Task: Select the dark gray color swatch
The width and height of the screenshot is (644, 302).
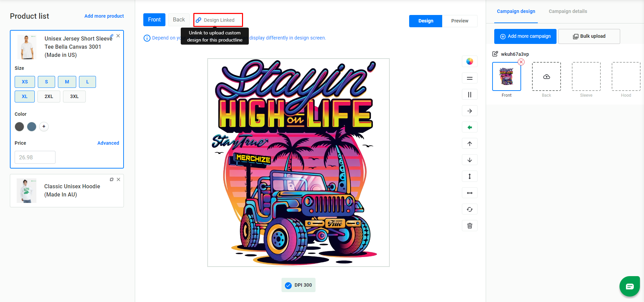Action: coord(19,127)
